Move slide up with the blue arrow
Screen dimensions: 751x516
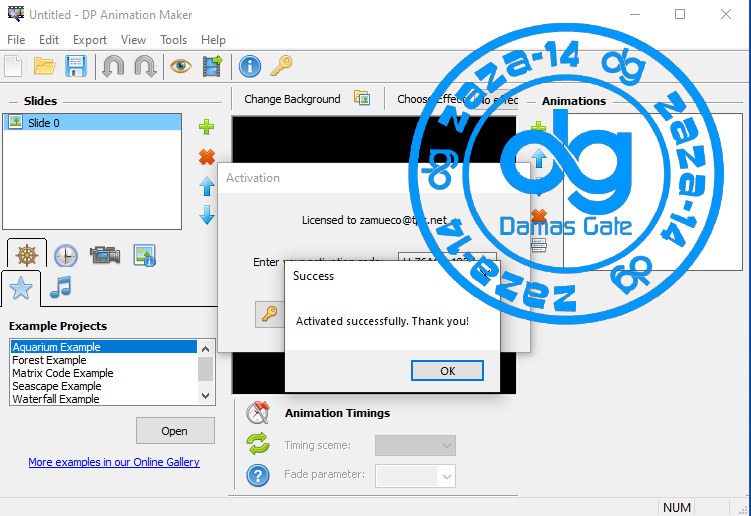point(207,186)
